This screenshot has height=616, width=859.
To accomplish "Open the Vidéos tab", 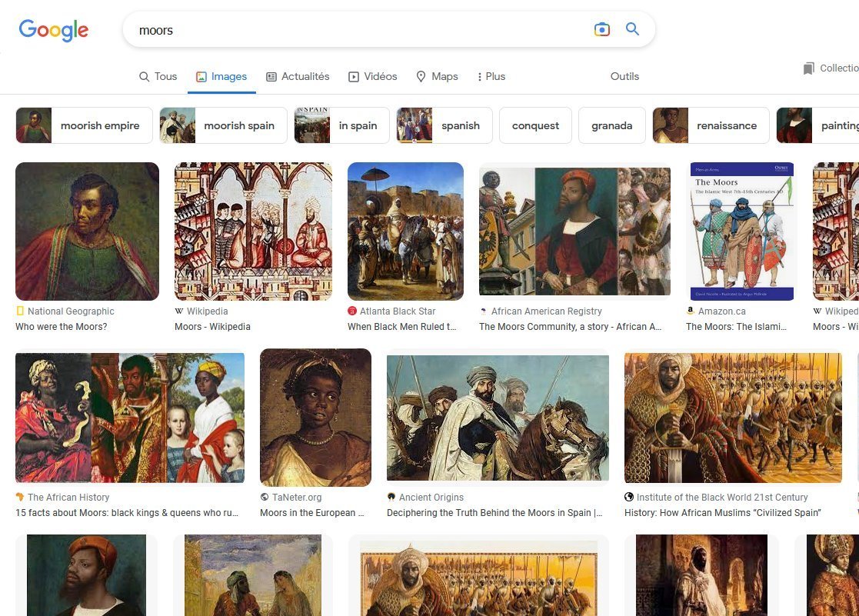I will pos(372,76).
